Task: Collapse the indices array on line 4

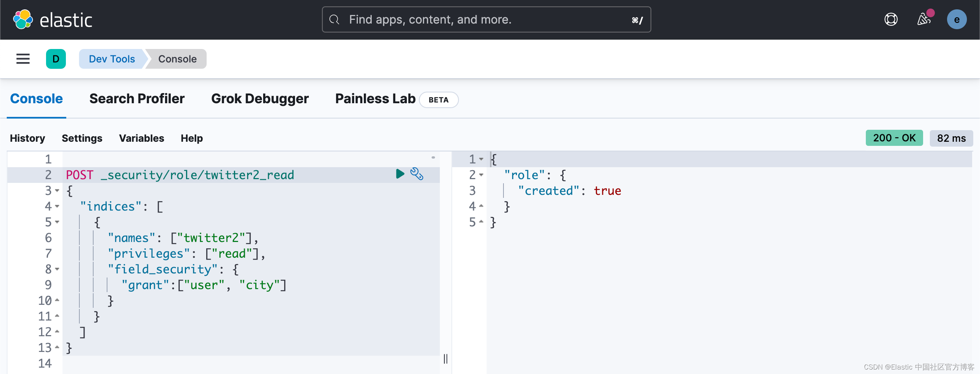Action: 57,206
